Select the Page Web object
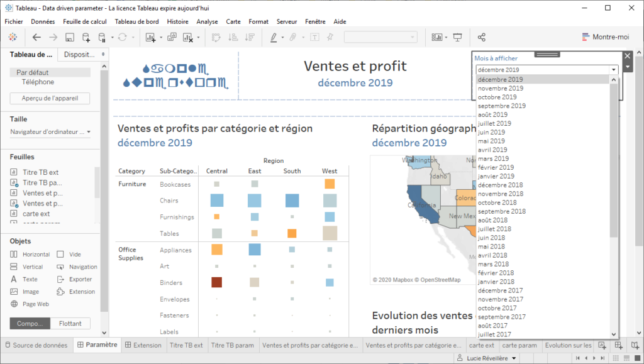This screenshot has width=644, height=364. [30, 304]
